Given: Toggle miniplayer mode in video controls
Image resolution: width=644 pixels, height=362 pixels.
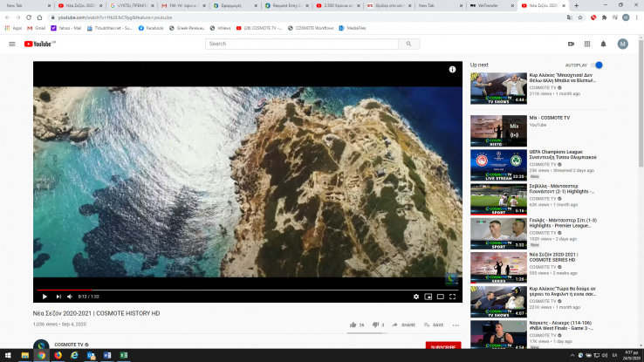Looking at the screenshot, I should (x=428, y=297).
